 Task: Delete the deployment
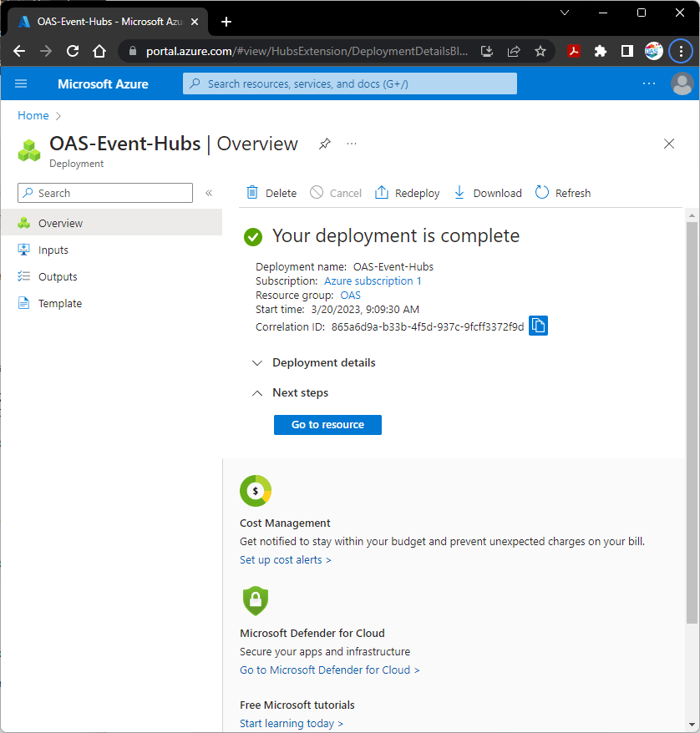[270, 192]
